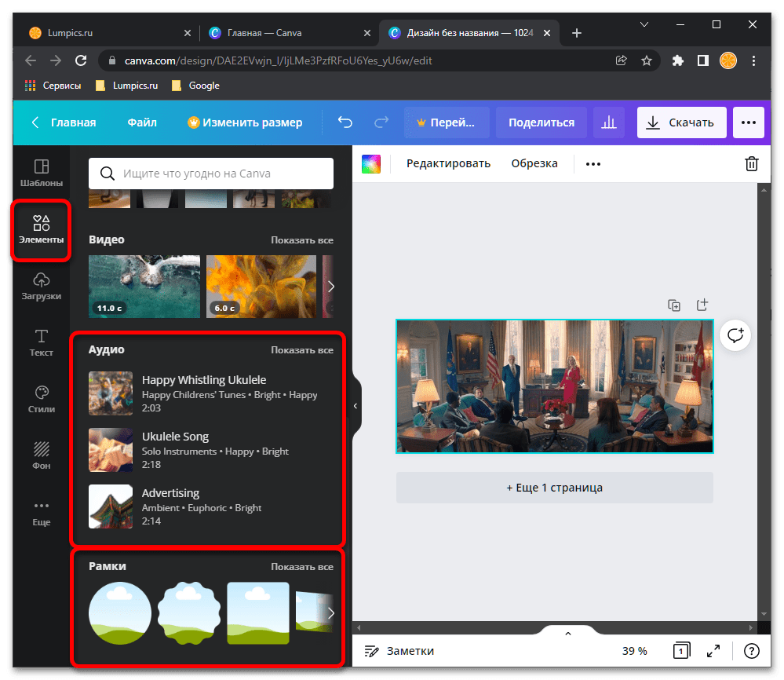
Task: Open the Еще more sidebar item
Action: [41, 513]
